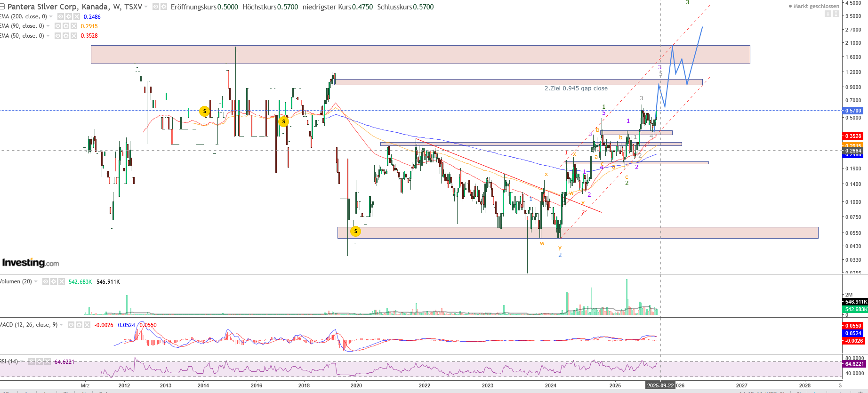Image resolution: width=868 pixels, height=393 pixels.
Task: Click the move pane down arrow icon
Action: tap(828, 14)
